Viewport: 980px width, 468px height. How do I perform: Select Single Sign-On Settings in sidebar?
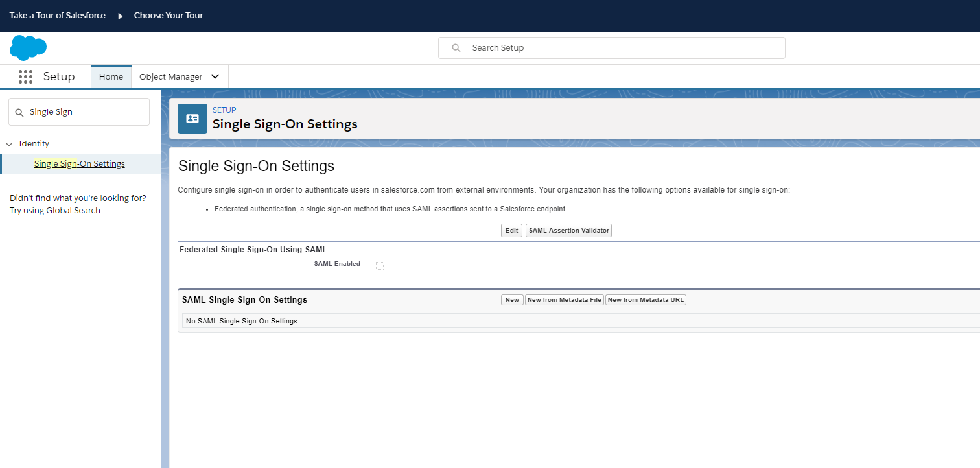coord(79,164)
